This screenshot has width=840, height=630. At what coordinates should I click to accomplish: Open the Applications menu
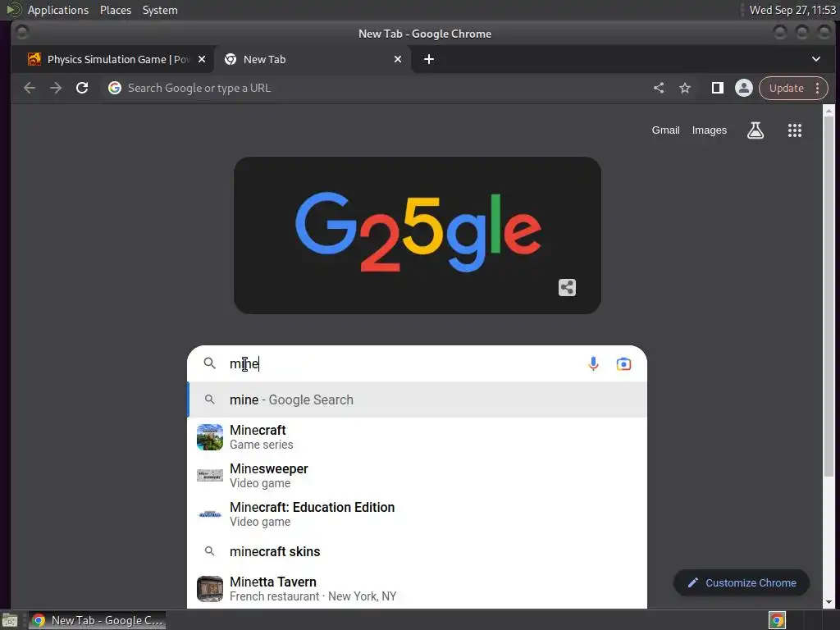pos(58,10)
